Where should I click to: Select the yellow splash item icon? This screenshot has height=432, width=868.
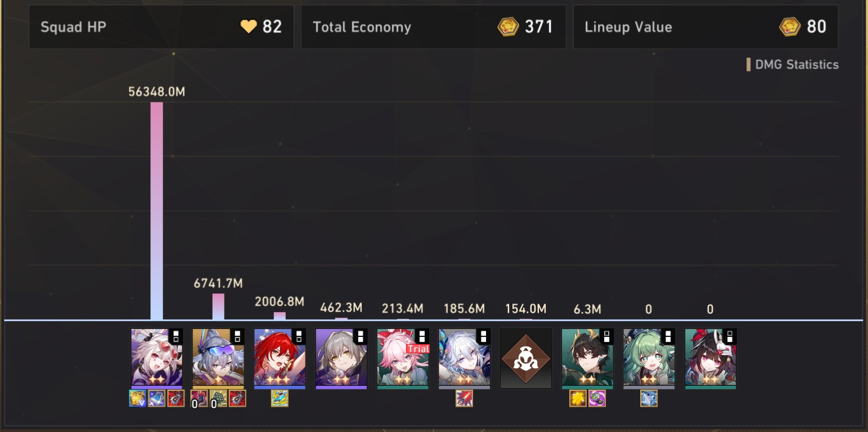(578, 398)
